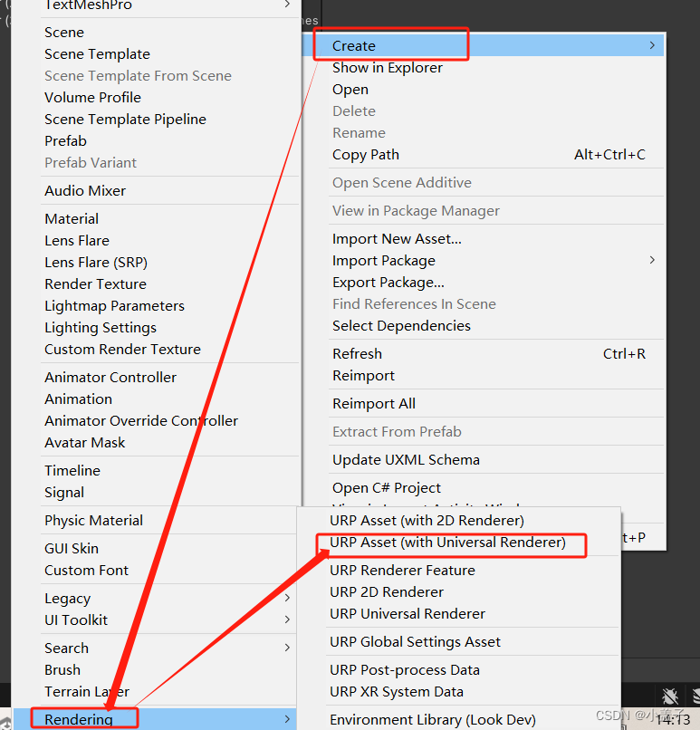Create a URP Renderer Feature
700x730 pixels.
[402, 570]
